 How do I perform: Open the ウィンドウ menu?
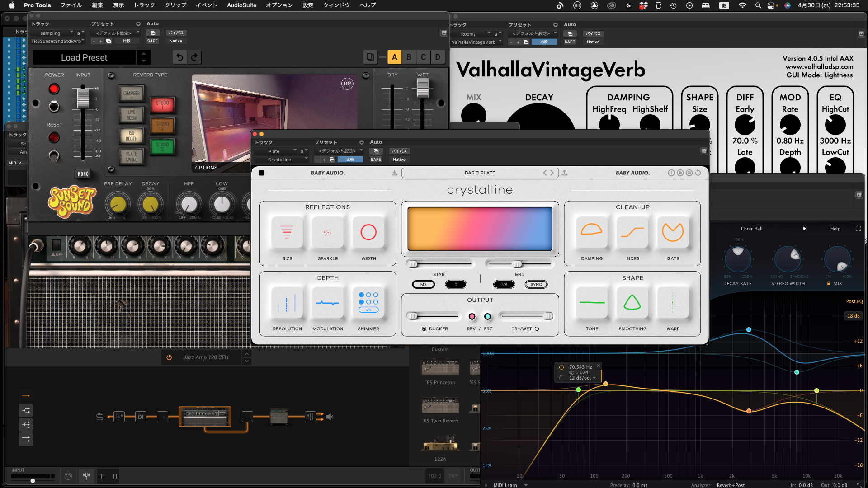tap(336, 5)
